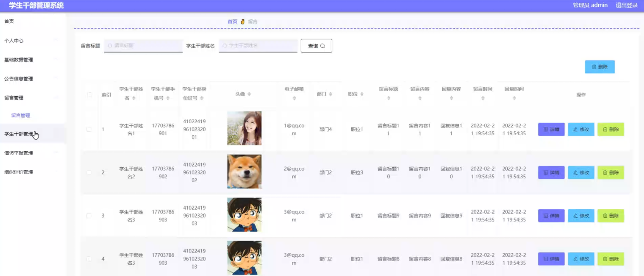
Task: Click the trophy icon in the breadcrumb
Action: (x=243, y=22)
